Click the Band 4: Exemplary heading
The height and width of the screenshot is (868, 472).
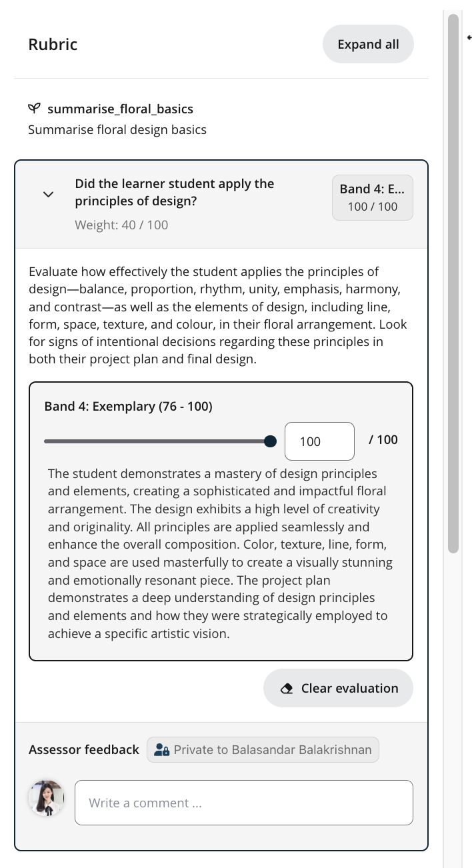(128, 406)
